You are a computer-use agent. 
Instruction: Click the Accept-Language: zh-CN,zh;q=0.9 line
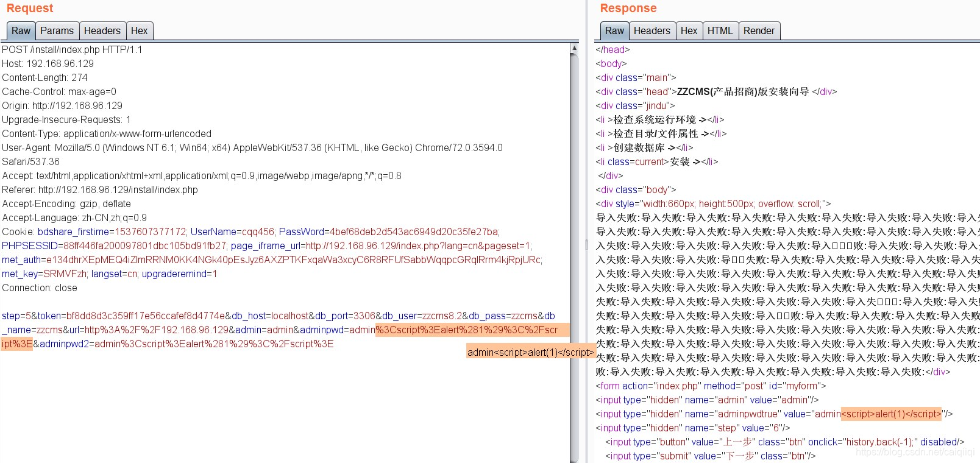click(x=74, y=217)
